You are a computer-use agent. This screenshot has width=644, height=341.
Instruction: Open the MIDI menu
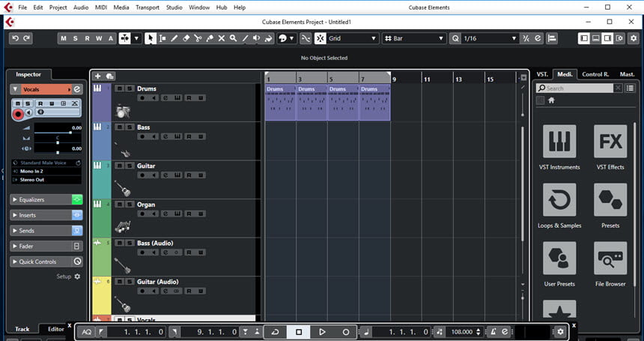click(x=100, y=7)
